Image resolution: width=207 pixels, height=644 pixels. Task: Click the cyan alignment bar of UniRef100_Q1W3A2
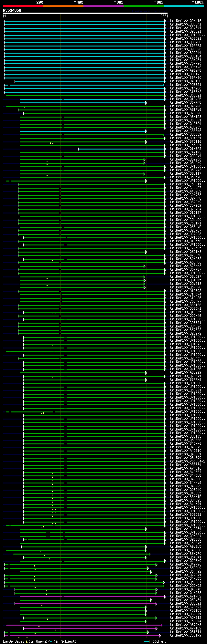(122, 149)
